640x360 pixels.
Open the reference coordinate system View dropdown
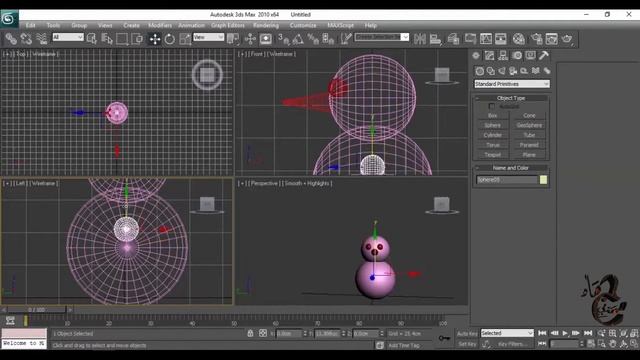click(208, 37)
